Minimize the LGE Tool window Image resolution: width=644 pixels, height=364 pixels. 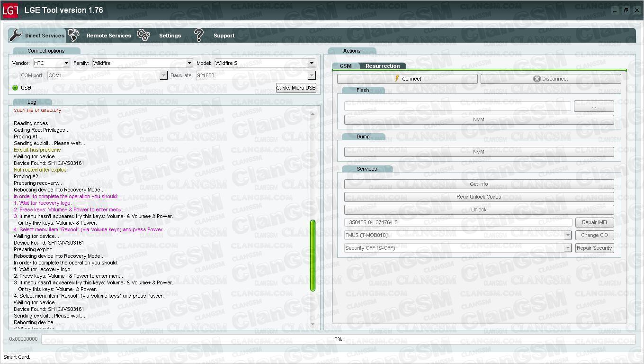[615, 10]
